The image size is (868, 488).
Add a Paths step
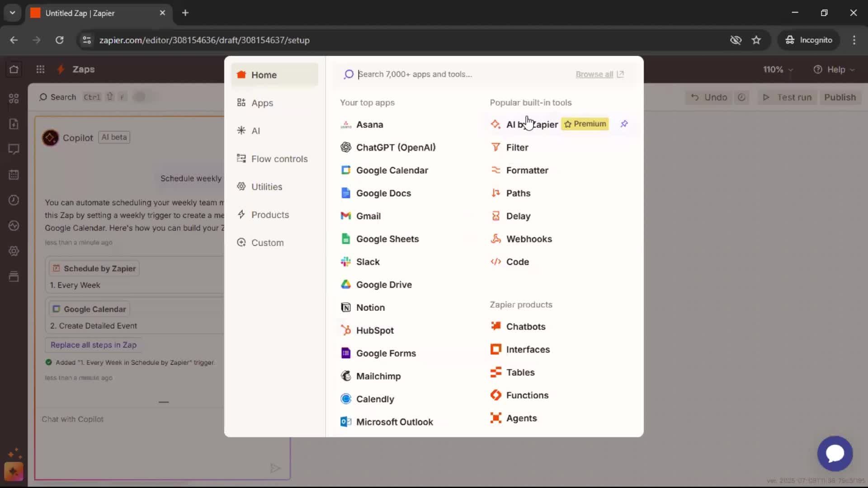(x=510, y=193)
